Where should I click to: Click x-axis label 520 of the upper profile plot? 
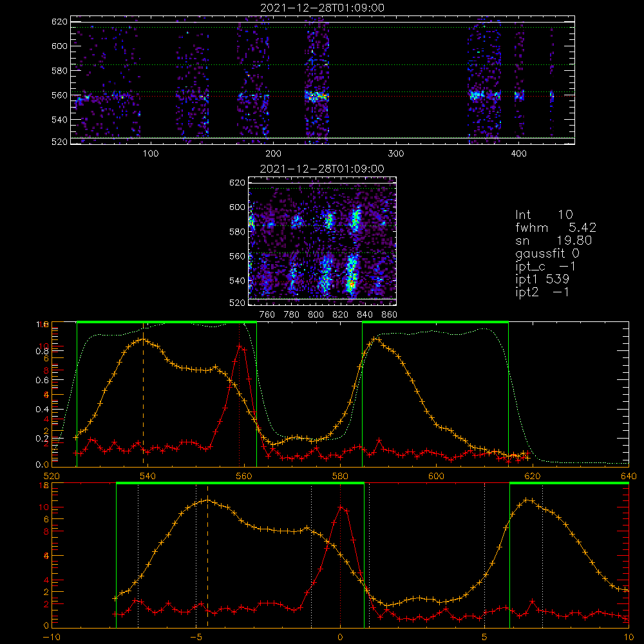tap(52, 476)
